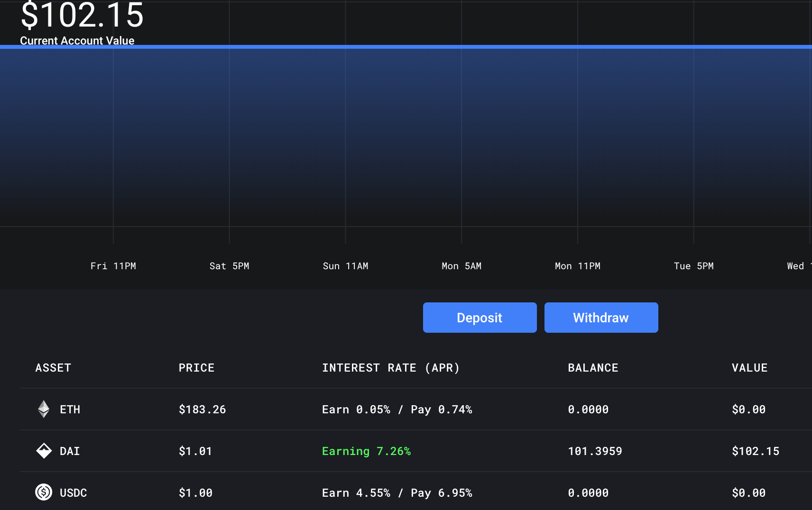Image resolution: width=812 pixels, height=510 pixels.
Task: Open the Deposit dialog
Action: point(480,318)
